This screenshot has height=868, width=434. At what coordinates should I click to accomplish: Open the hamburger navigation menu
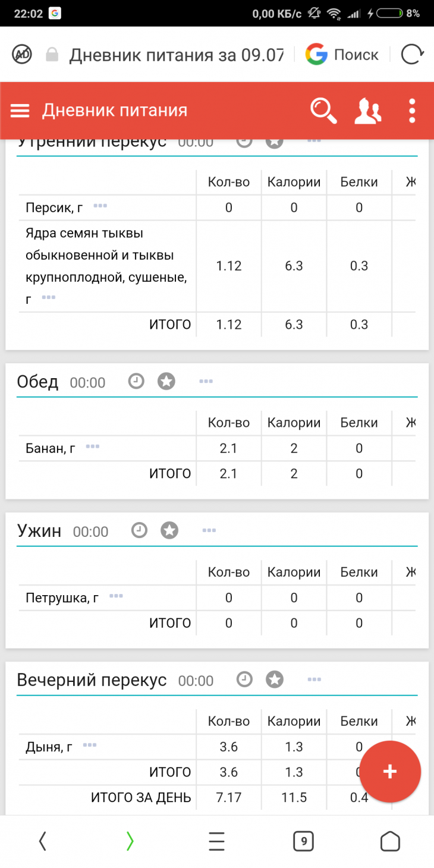point(20,111)
